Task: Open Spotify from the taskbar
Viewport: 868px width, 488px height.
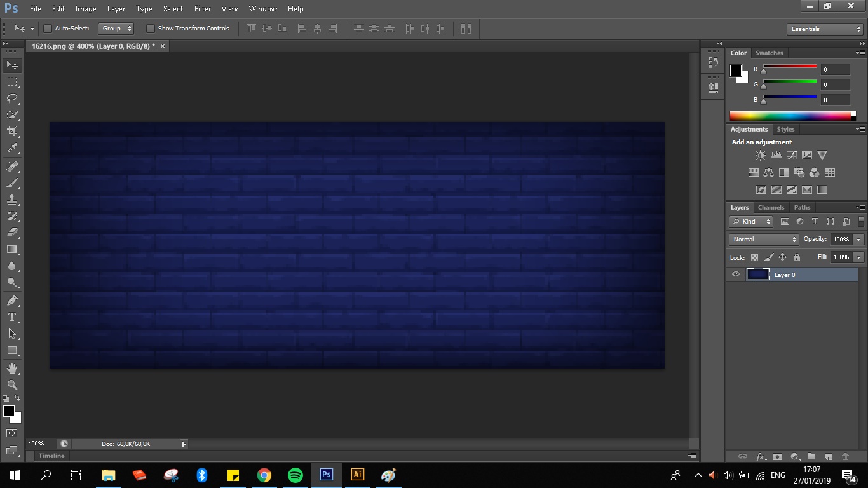Action: [295, 475]
